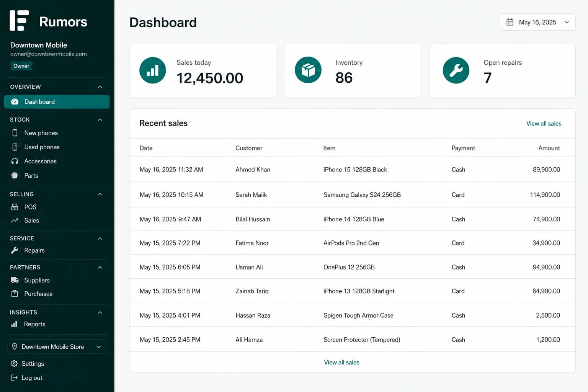This screenshot has height=392, width=588.
Task: Click the AirPods Pro 2nd Gen item
Action: pos(351,243)
